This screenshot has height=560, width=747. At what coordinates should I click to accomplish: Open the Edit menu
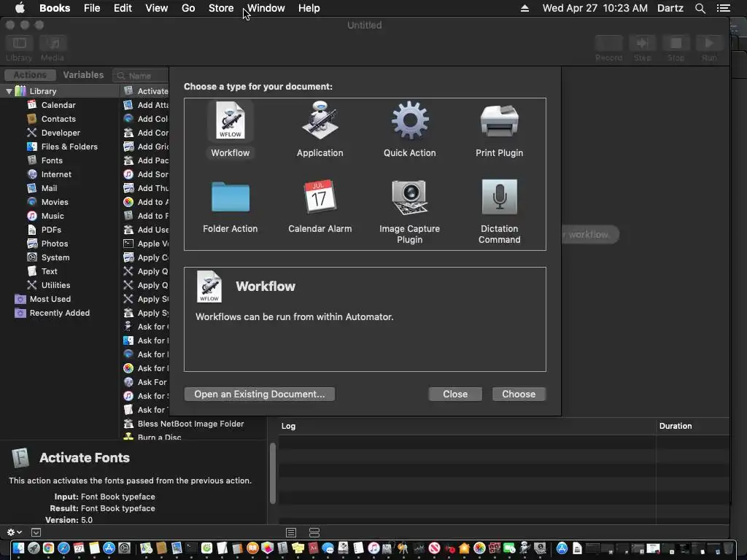pyautogui.click(x=123, y=8)
